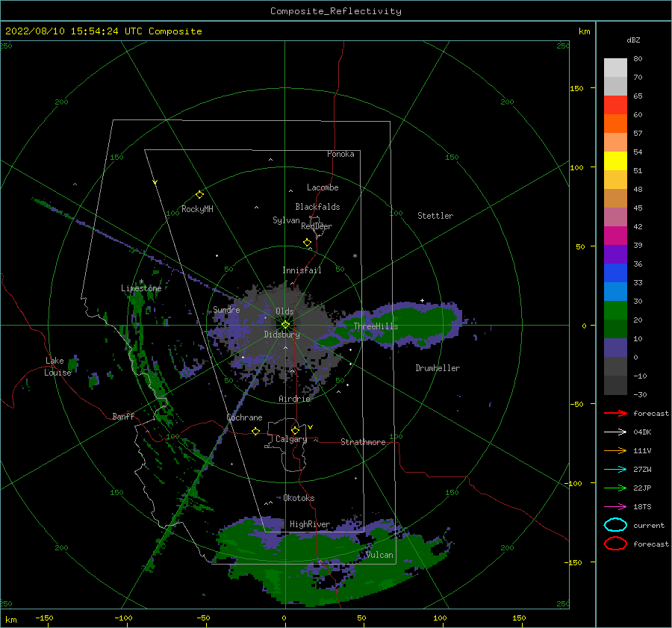Select the 42 dBZ pink color swatch
The image size is (672, 628).
615,217
